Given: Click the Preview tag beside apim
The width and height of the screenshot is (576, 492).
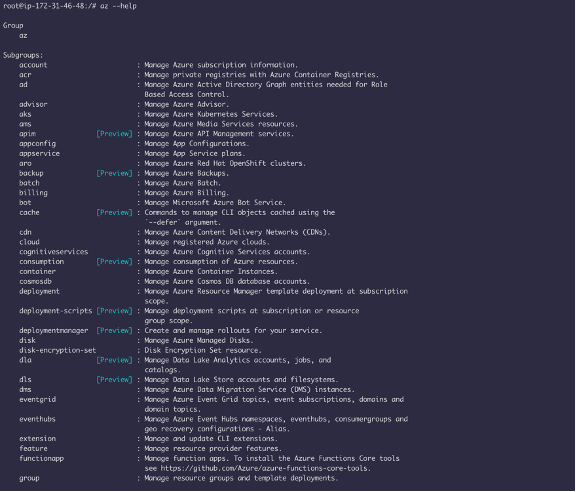Looking at the screenshot, I should coord(114,134).
